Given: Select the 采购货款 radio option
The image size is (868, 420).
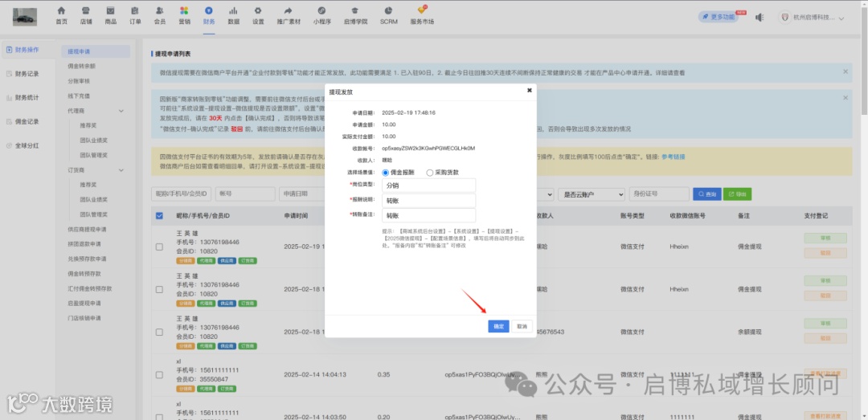Looking at the screenshot, I should pos(429,173).
